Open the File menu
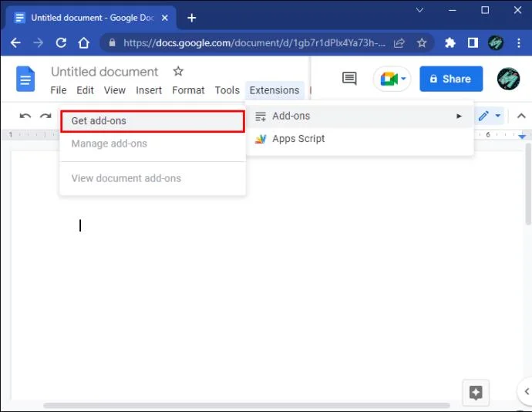Image resolution: width=532 pixels, height=412 pixels. pos(59,90)
